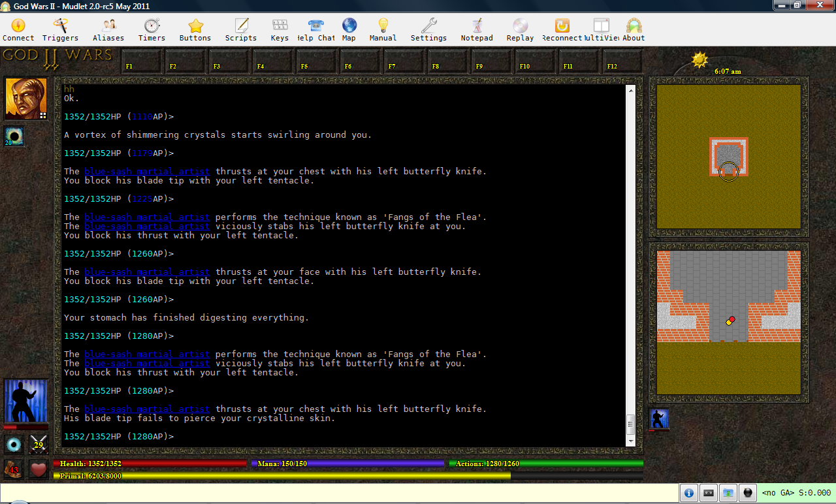Click the first blue-sash martial artist link
The width and height of the screenshot is (836, 504).
[147, 171]
